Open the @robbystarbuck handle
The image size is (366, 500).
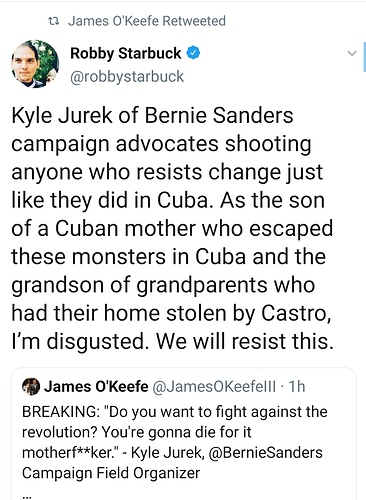click(127, 77)
